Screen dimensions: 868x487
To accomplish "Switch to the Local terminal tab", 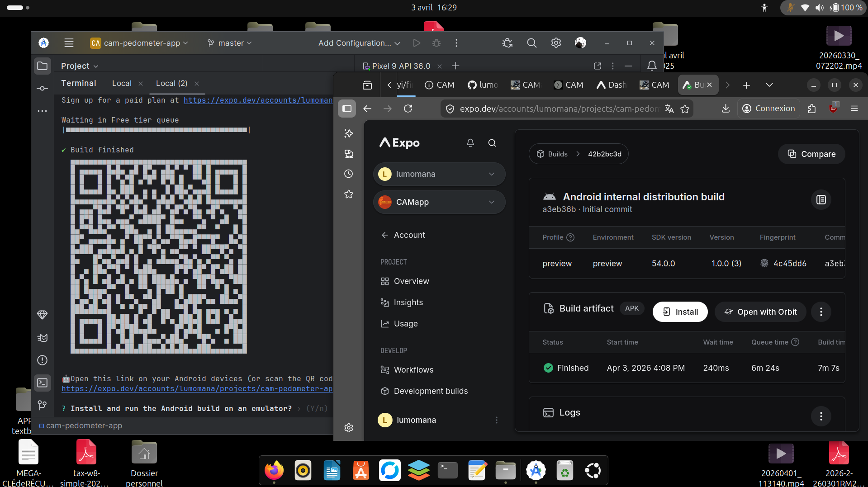I will coord(122,83).
